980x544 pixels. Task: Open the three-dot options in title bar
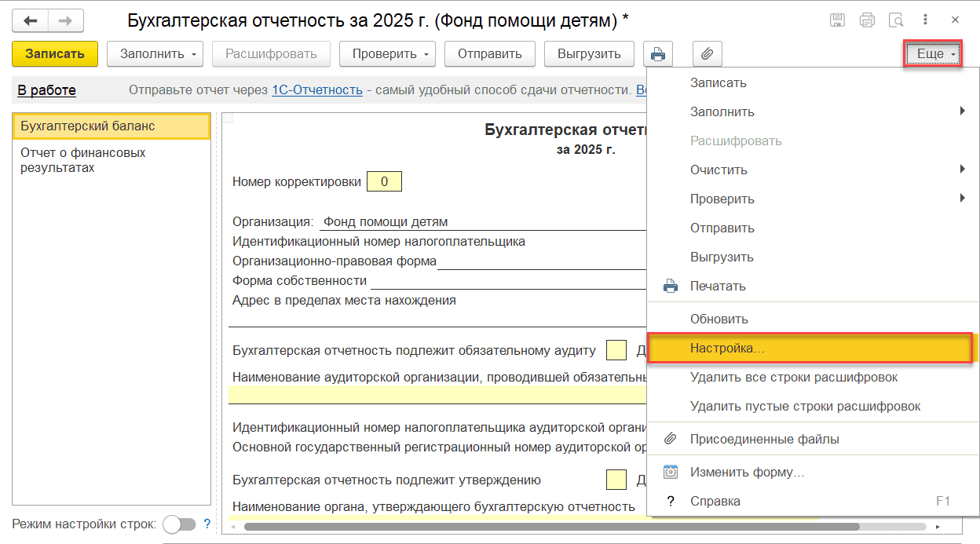click(x=926, y=20)
